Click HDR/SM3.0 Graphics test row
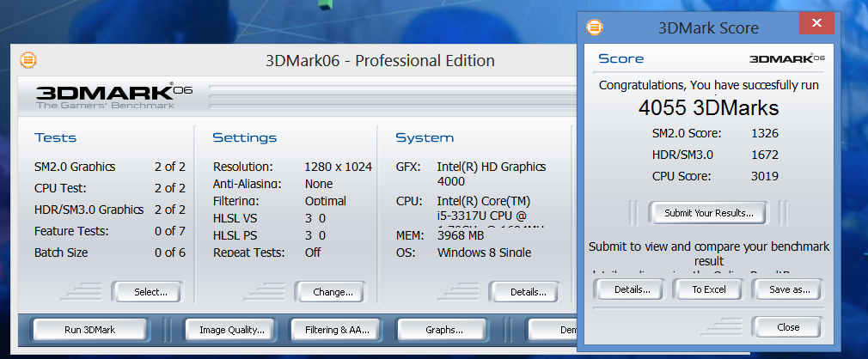The width and height of the screenshot is (868, 359). tap(110, 210)
